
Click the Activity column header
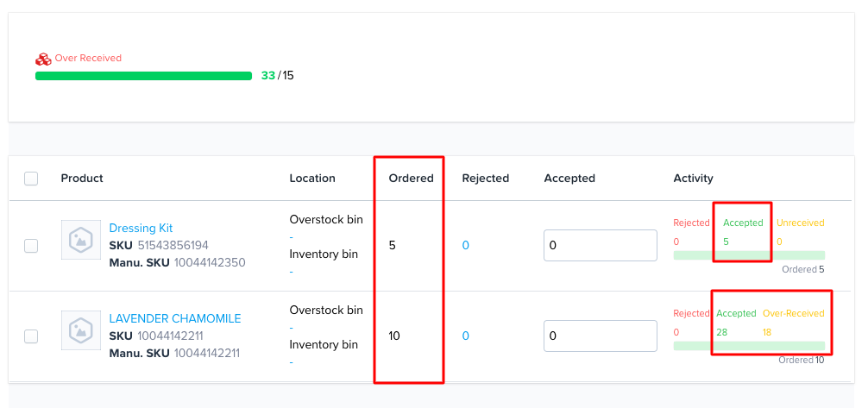(693, 179)
